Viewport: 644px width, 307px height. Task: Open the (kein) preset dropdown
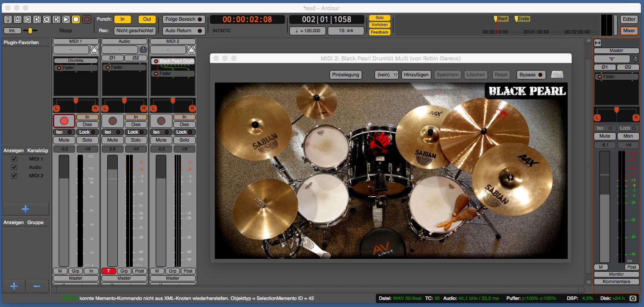[386, 75]
